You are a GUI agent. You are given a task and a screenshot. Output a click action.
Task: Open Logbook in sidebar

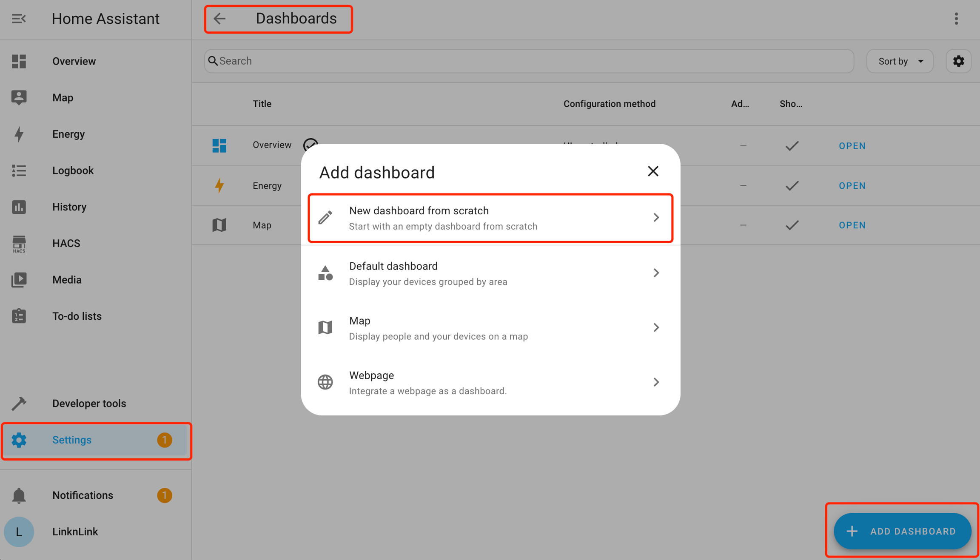pyautogui.click(x=72, y=171)
